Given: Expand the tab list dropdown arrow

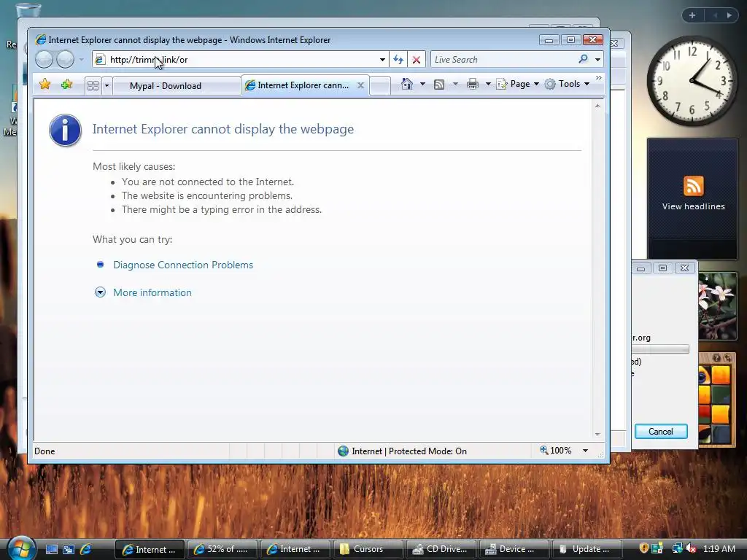Looking at the screenshot, I should 107,86.
